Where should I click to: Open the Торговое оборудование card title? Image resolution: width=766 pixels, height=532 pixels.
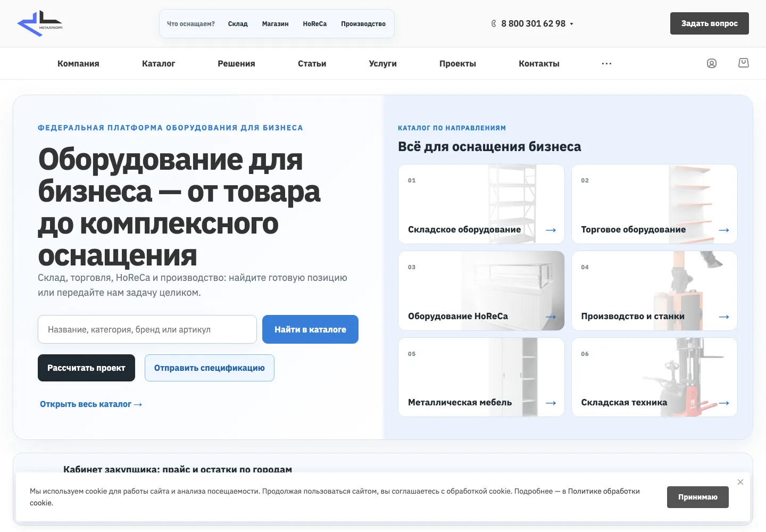pyautogui.click(x=634, y=229)
